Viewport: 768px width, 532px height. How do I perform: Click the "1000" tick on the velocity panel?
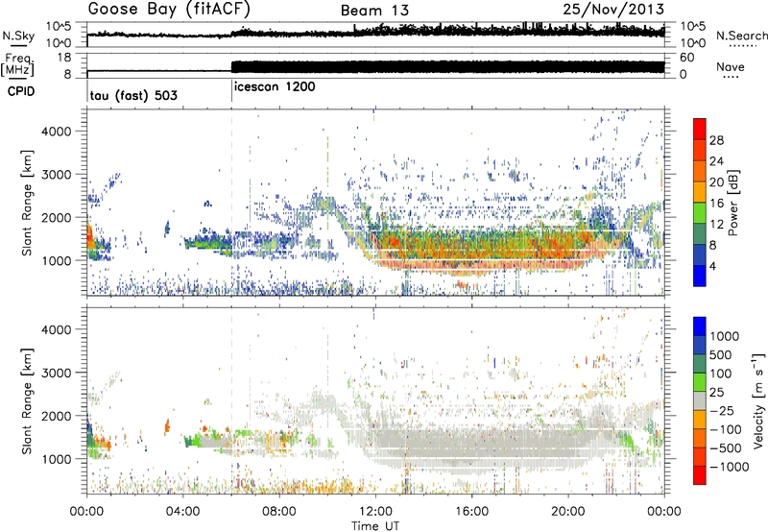click(56, 459)
